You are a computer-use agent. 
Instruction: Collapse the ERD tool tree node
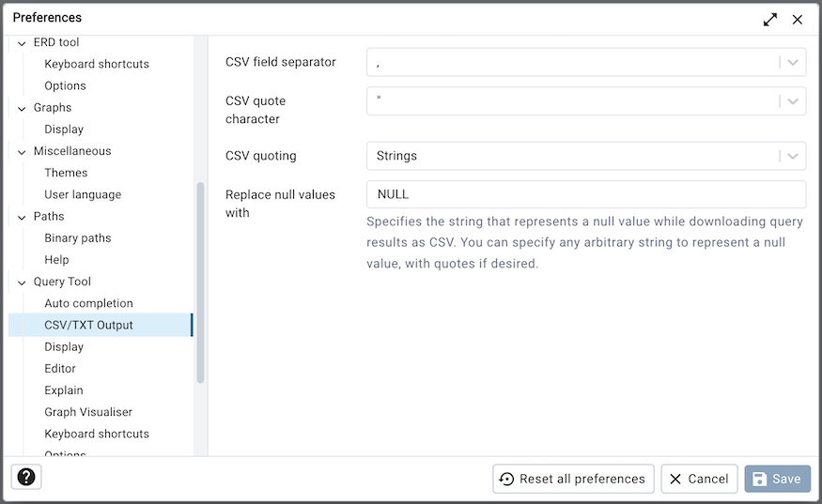(x=22, y=43)
